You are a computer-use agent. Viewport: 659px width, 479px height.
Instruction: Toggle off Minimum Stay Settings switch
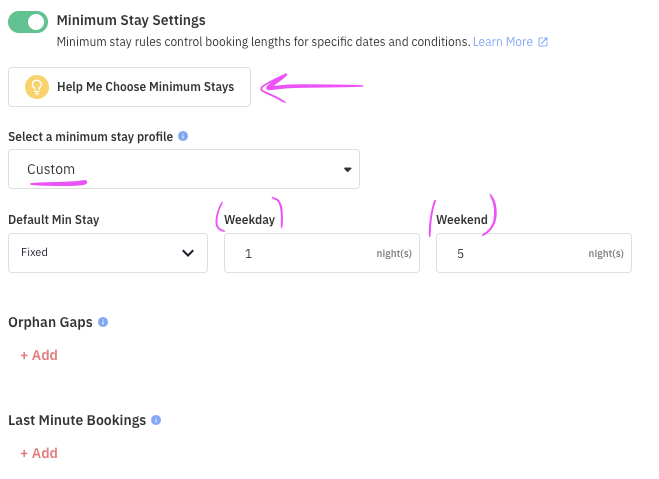pyautogui.click(x=28, y=22)
